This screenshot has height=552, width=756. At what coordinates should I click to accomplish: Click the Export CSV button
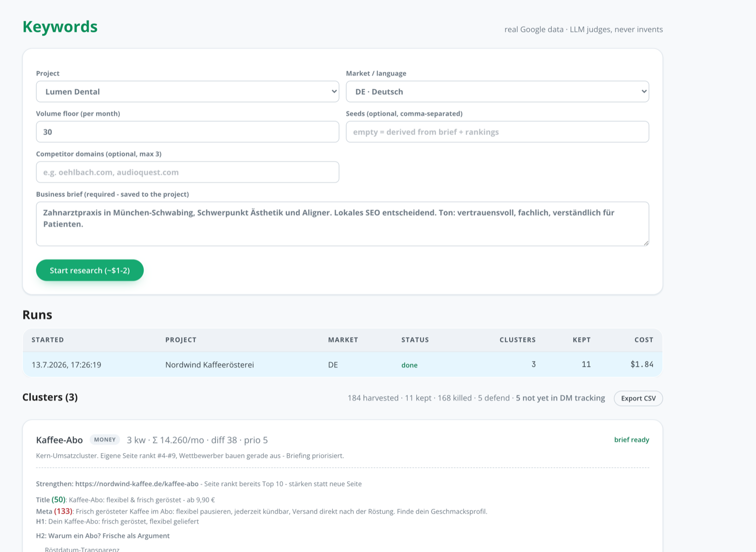pyautogui.click(x=638, y=398)
